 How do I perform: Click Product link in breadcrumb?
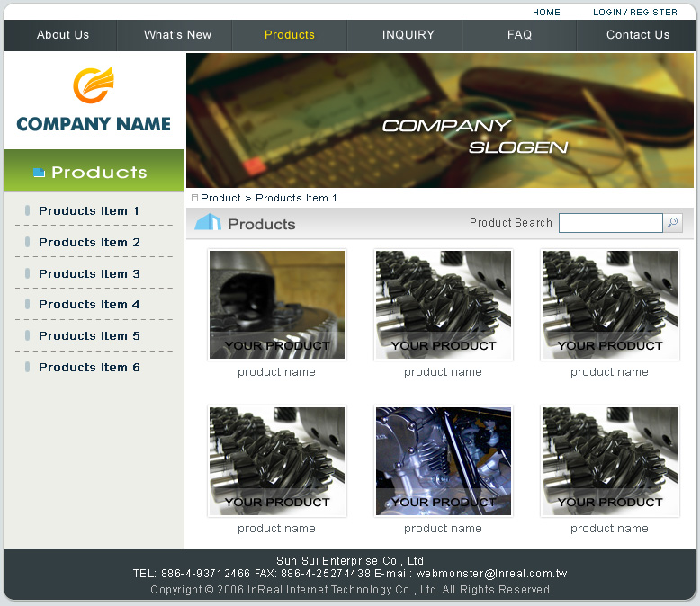[220, 198]
